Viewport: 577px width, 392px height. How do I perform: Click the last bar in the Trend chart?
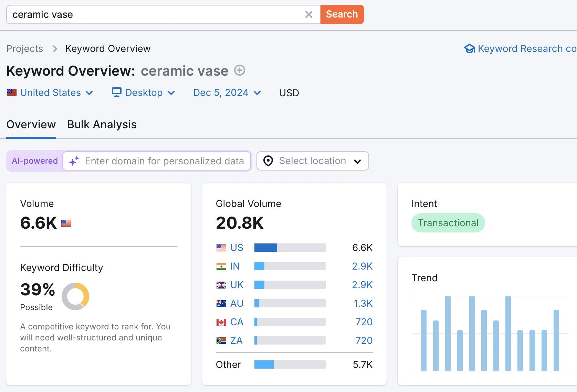click(556, 340)
